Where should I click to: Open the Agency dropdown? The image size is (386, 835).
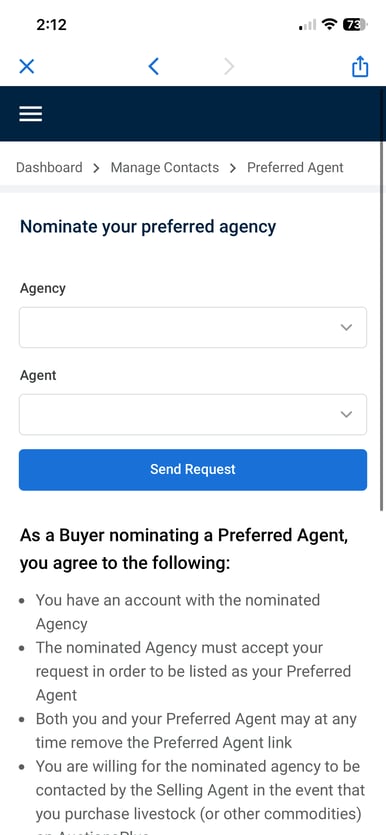[193, 328]
